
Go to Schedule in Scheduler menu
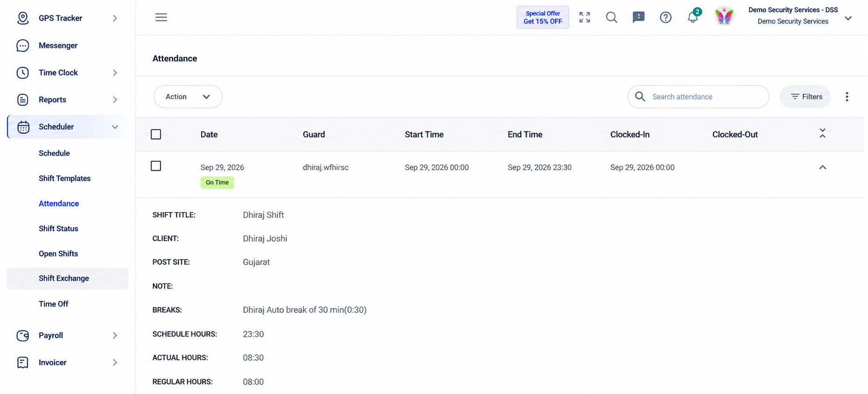pos(54,153)
